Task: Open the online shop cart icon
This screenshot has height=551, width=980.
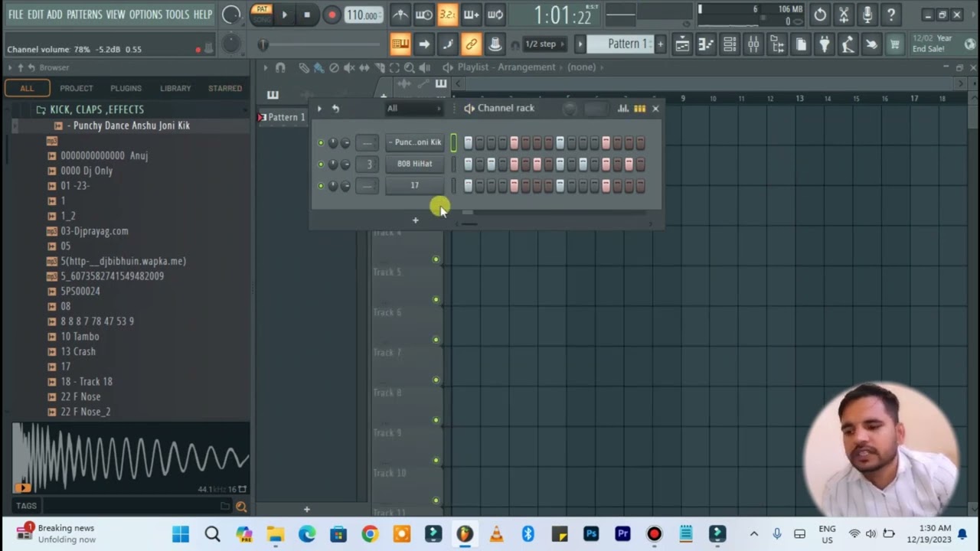Action: pyautogui.click(x=894, y=44)
